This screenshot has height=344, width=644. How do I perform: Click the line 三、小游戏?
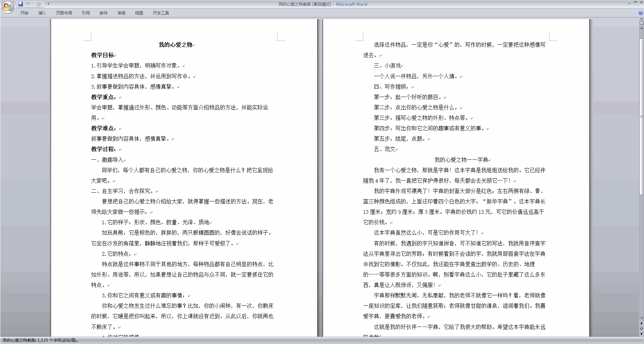(387, 65)
